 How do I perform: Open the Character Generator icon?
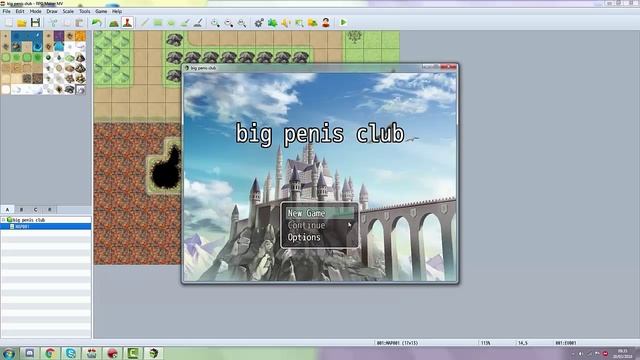326,22
